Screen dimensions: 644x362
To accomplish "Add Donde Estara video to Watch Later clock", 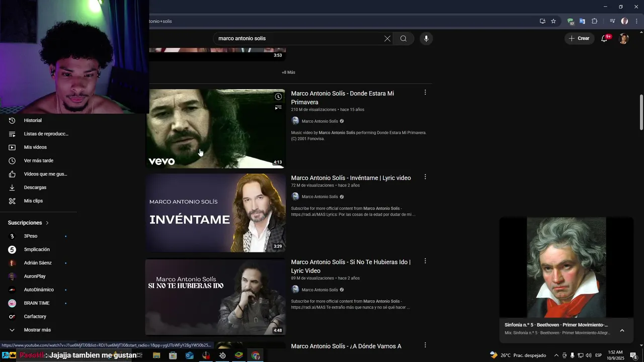I will pyautogui.click(x=278, y=97).
